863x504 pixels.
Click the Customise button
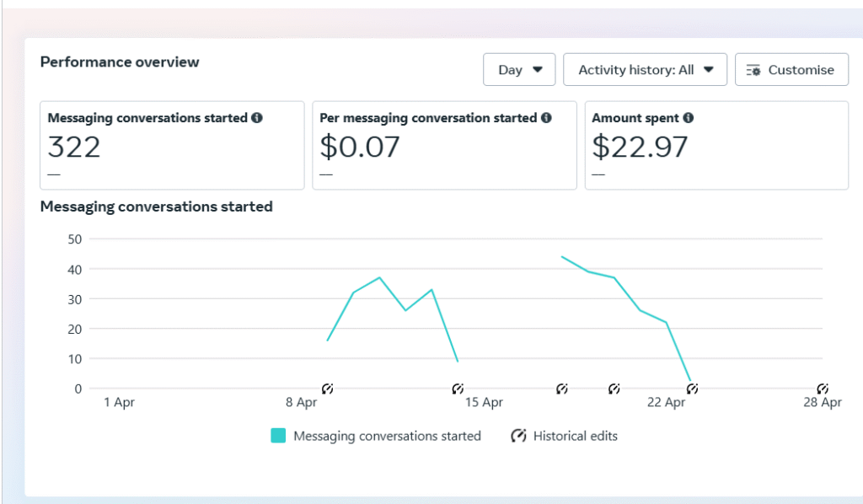tap(791, 70)
